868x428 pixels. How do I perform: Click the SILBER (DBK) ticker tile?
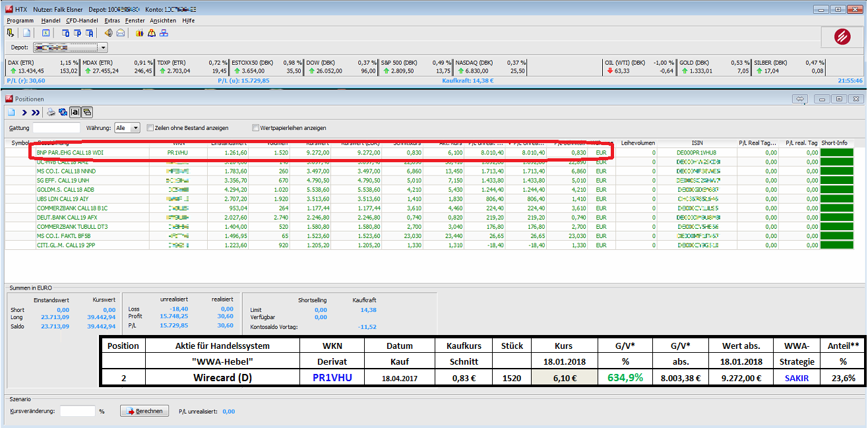coord(789,67)
